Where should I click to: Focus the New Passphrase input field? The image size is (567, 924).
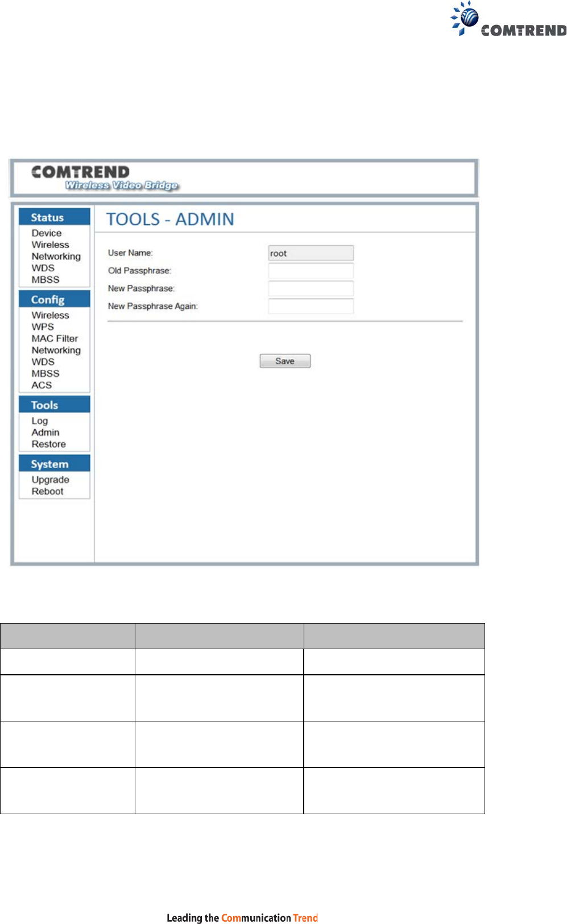(311, 288)
